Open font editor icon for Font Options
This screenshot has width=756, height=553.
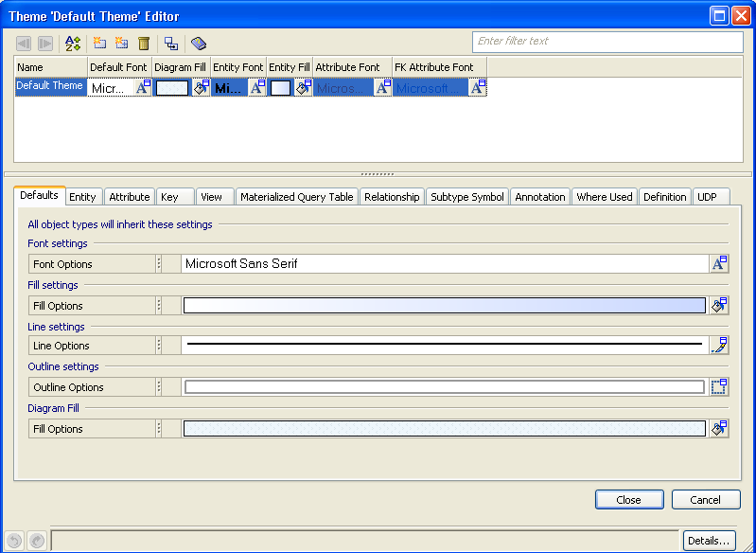tap(719, 264)
